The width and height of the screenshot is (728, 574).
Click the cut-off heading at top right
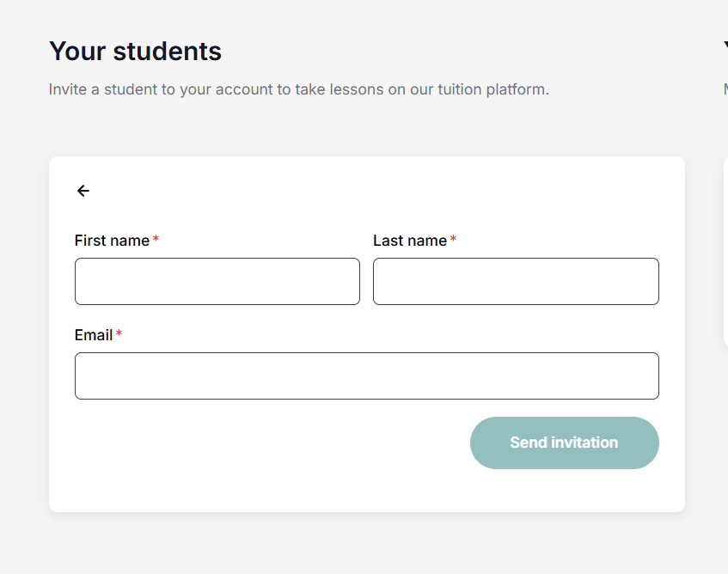[x=725, y=52]
